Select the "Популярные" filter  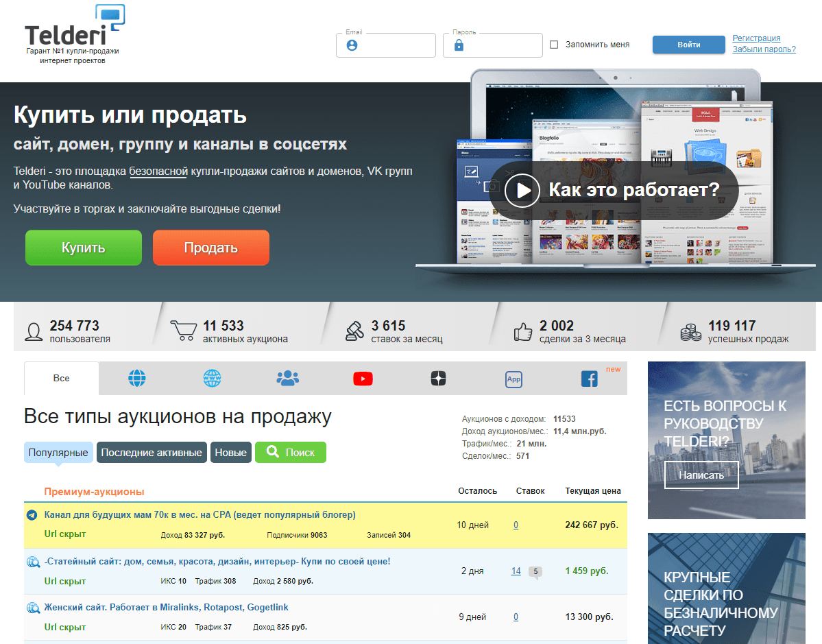(58, 453)
